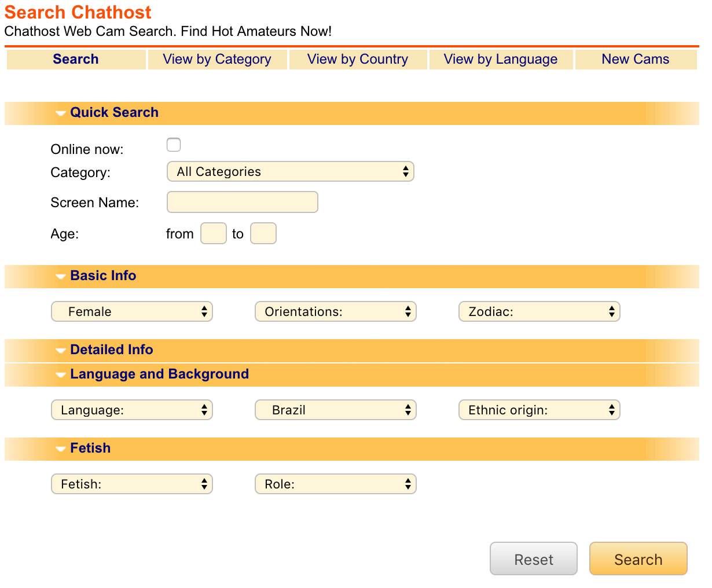Click the Online now label
Image resolution: width=712 pixels, height=588 pixels.
click(87, 149)
